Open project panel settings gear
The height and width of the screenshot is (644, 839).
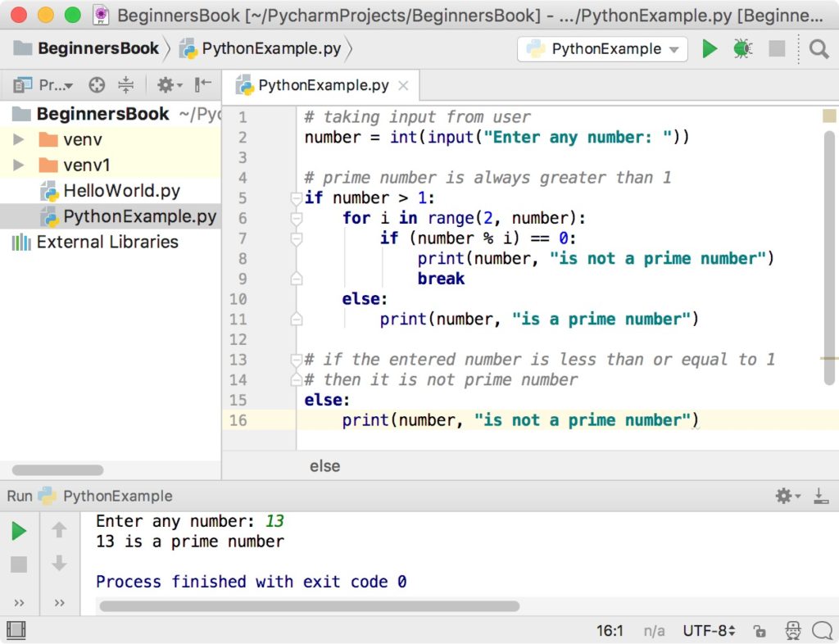point(169,84)
